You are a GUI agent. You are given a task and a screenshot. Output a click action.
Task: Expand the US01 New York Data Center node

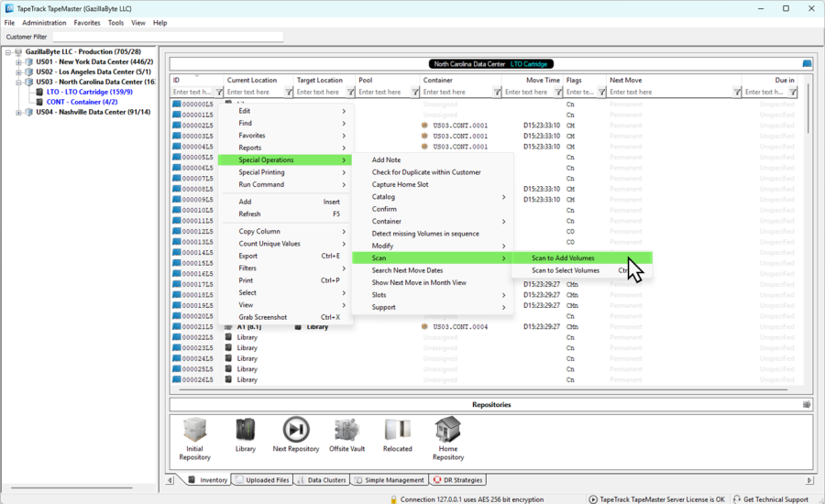click(18, 62)
